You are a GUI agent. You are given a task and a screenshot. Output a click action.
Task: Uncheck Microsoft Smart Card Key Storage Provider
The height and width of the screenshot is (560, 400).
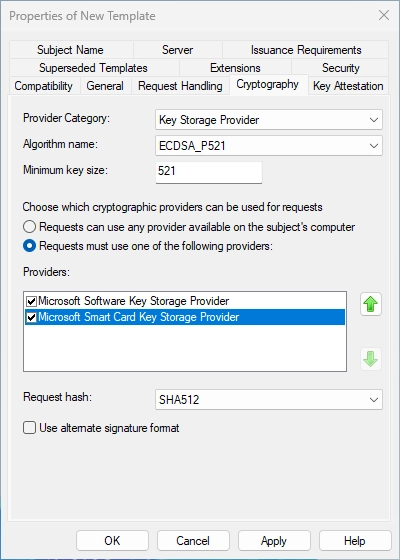(x=31, y=317)
